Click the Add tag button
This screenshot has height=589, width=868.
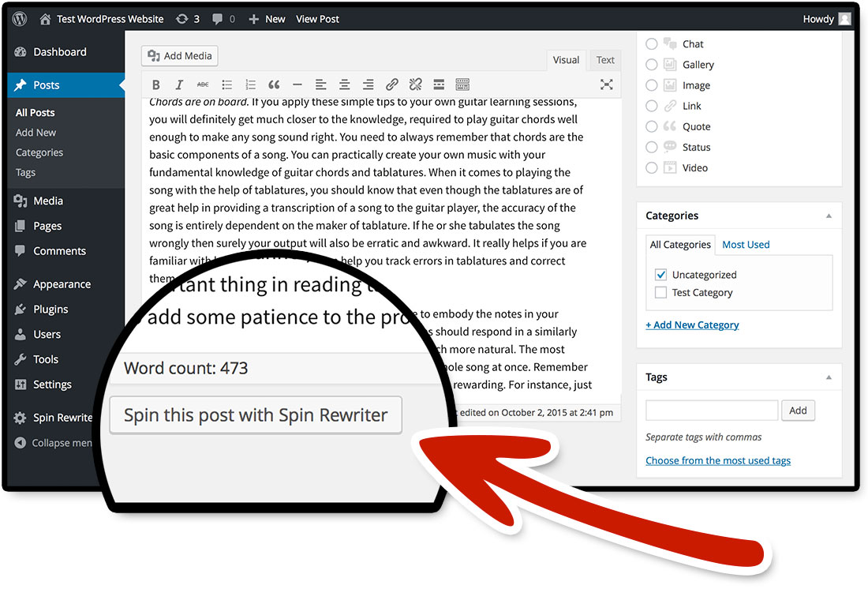[798, 411]
